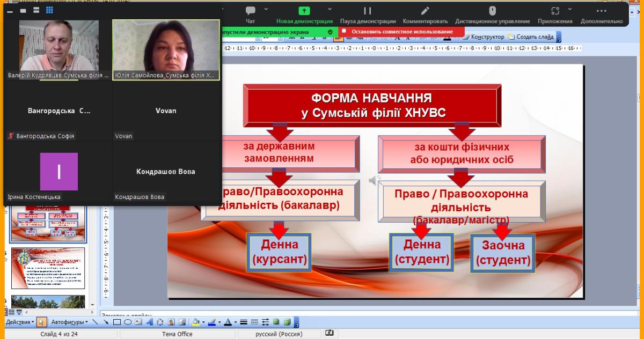The height and width of the screenshot is (339, 644).
Task: Switch video panel to single-tile view
Action: pyautogui.click(x=23, y=10)
